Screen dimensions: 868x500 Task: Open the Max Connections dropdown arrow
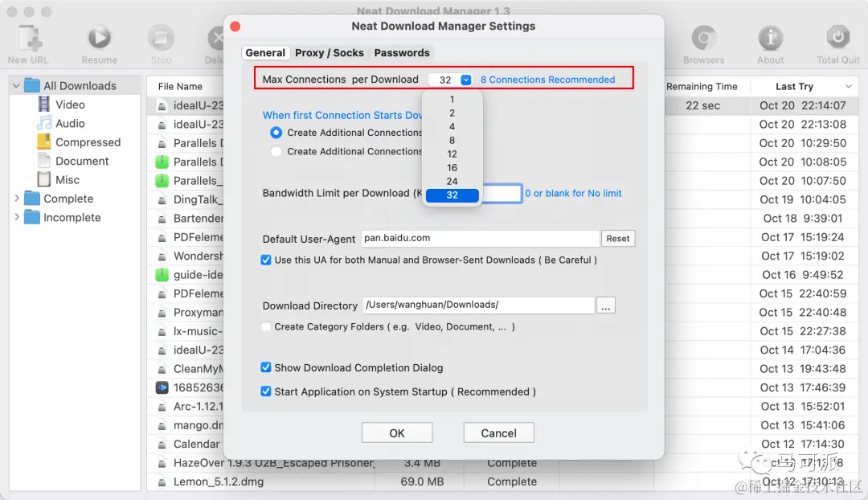[x=466, y=80]
